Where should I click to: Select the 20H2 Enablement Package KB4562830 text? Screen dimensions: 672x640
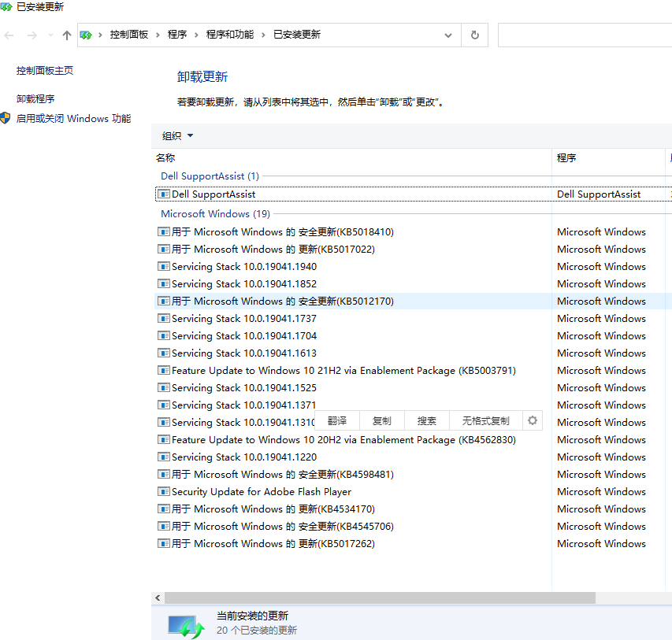coord(343,440)
